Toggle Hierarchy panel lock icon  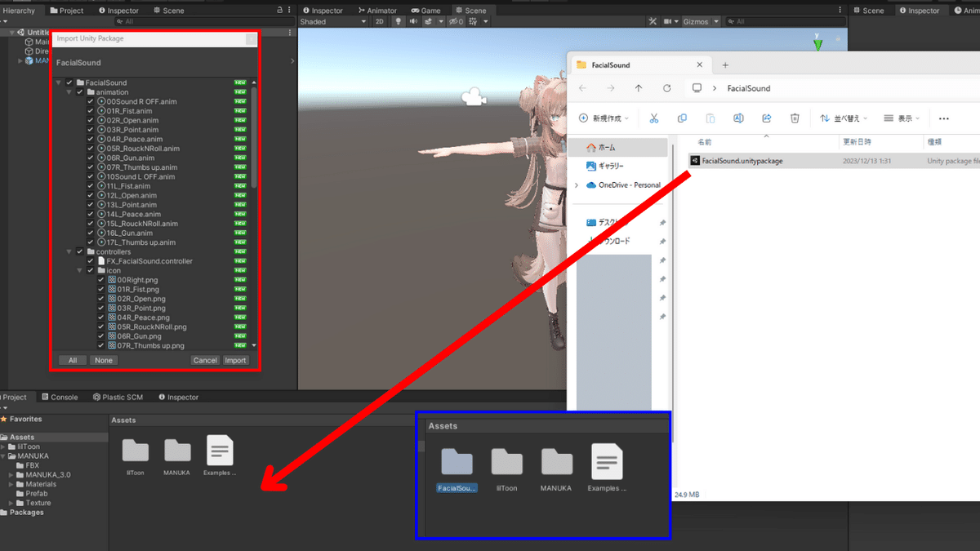[x=280, y=10]
